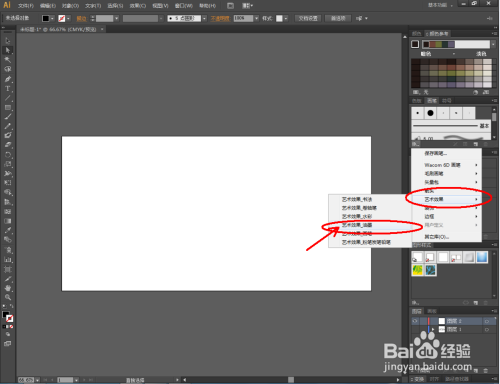Select the Gradient tool
500x384 pixels.
pyautogui.click(x=8, y=221)
